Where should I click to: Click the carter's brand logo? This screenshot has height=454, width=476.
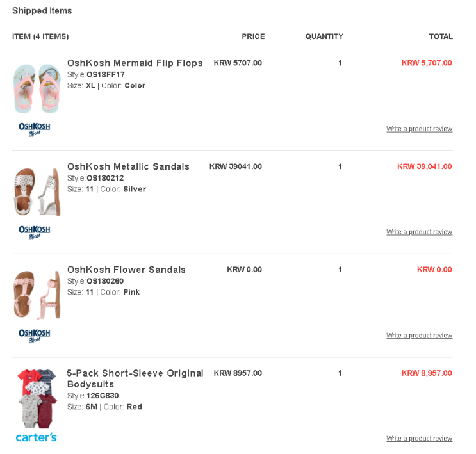tap(37, 437)
